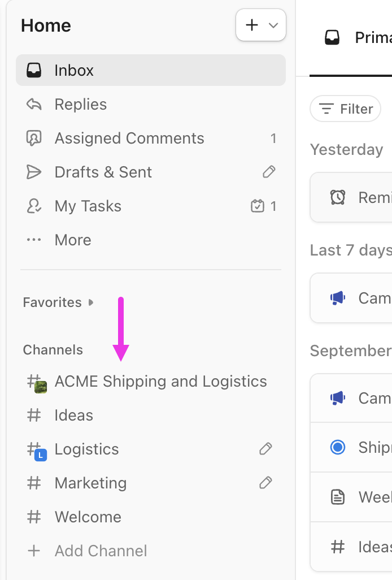Select the Assigned Comments icon

tap(34, 138)
